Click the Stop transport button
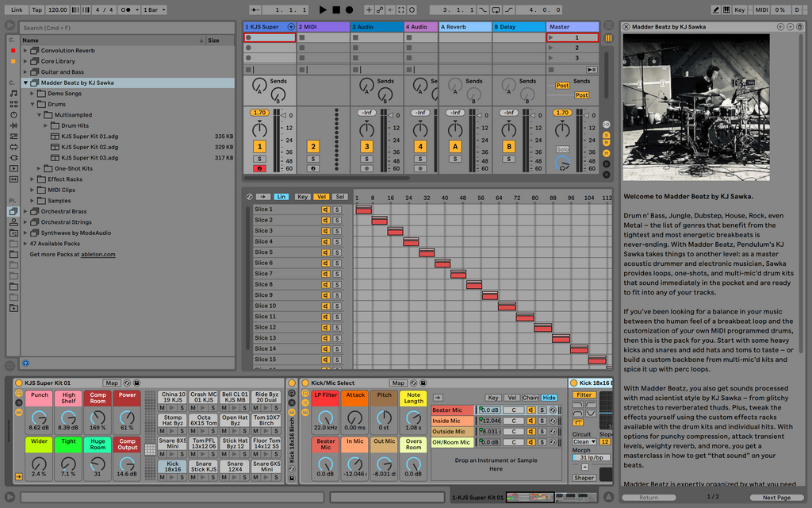 pos(336,10)
